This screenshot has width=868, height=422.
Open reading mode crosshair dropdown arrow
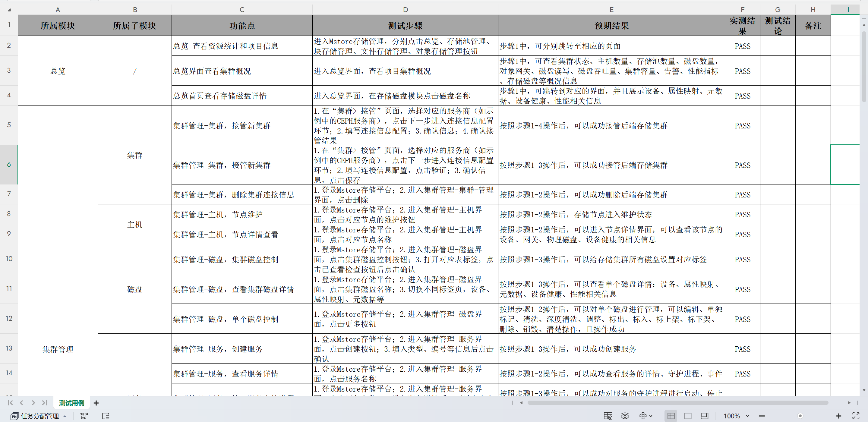click(x=651, y=416)
